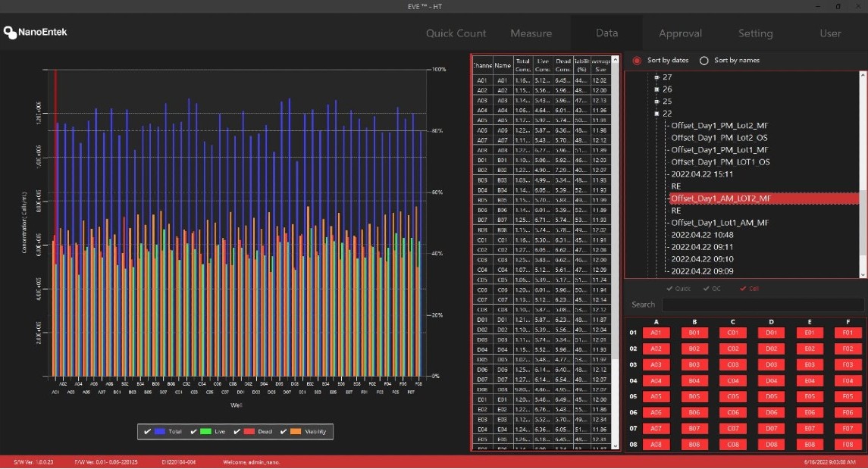Toggle the Quick filter checkmark
This screenshot has width=868, height=469.
(670, 289)
